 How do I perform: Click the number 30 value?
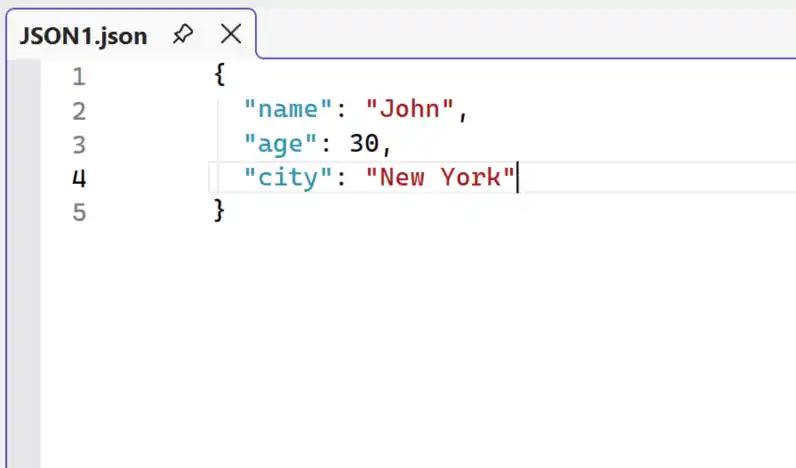364,145
